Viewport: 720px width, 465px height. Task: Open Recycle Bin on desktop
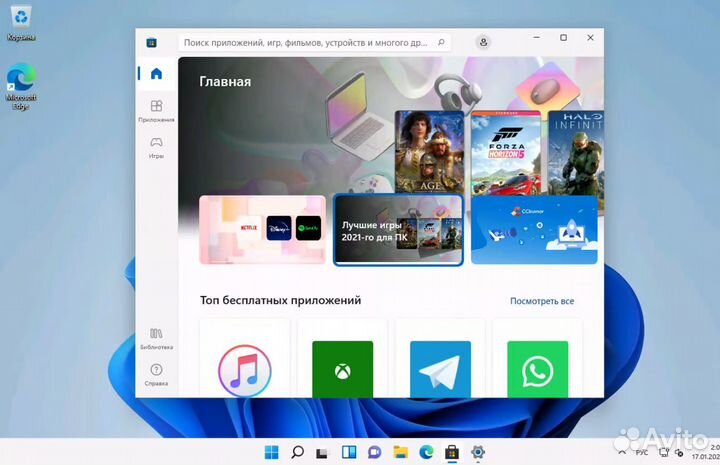click(21, 23)
